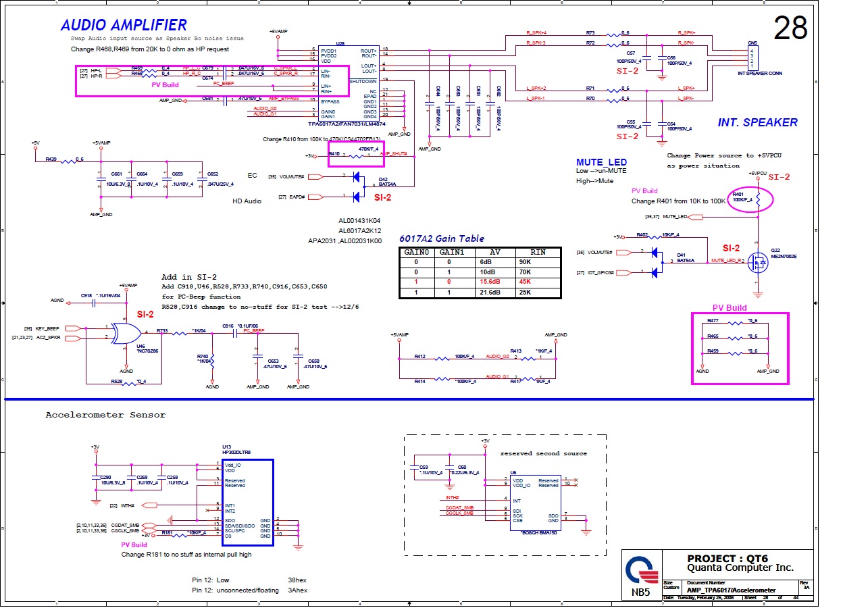Click the R181 10K/F_4 resistor label
The image size is (868, 608).
click(x=168, y=533)
